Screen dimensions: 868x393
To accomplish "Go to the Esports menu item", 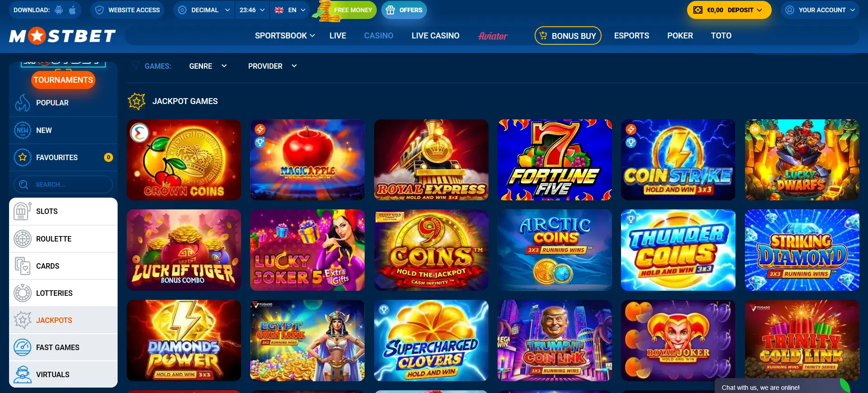I will click(x=631, y=36).
